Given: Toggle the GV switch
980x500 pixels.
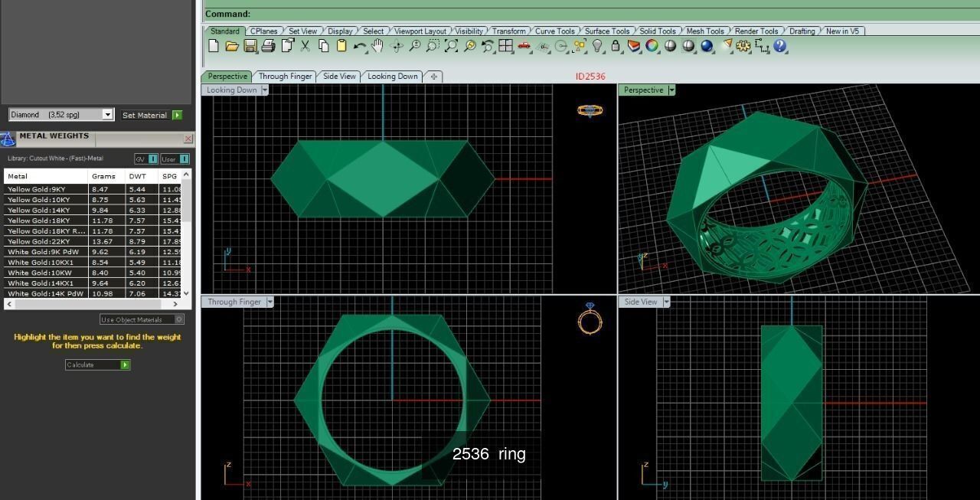Looking at the screenshot, I should point(146,159).
